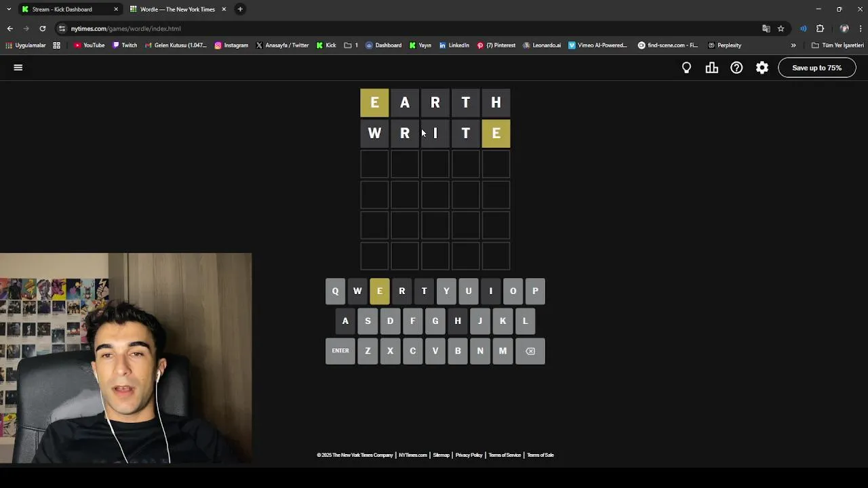Open the Pinterest bookmark

[x=496, y=45]
